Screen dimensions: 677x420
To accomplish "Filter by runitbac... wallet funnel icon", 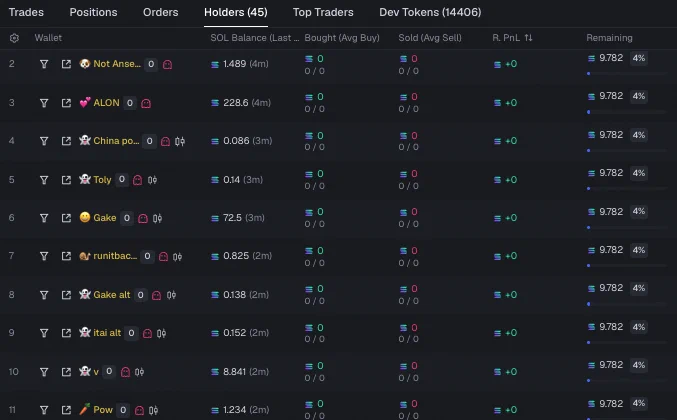I will (x=44, y=256).
